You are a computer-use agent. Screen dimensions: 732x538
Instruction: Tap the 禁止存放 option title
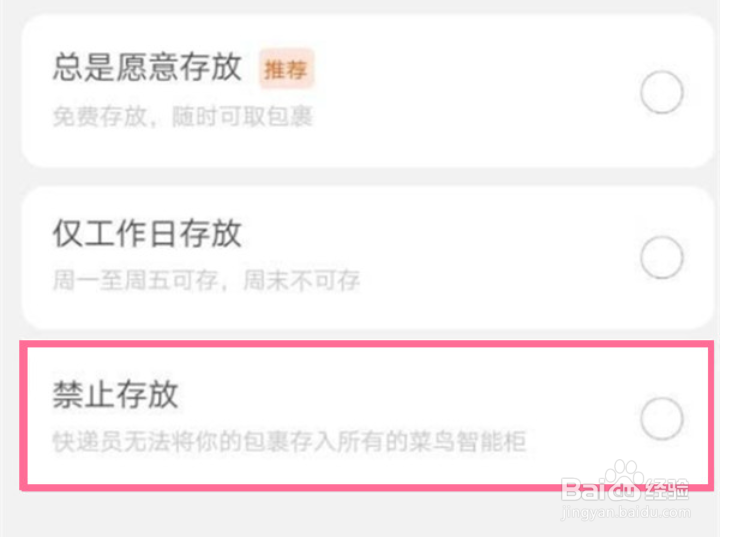(116, 394)
